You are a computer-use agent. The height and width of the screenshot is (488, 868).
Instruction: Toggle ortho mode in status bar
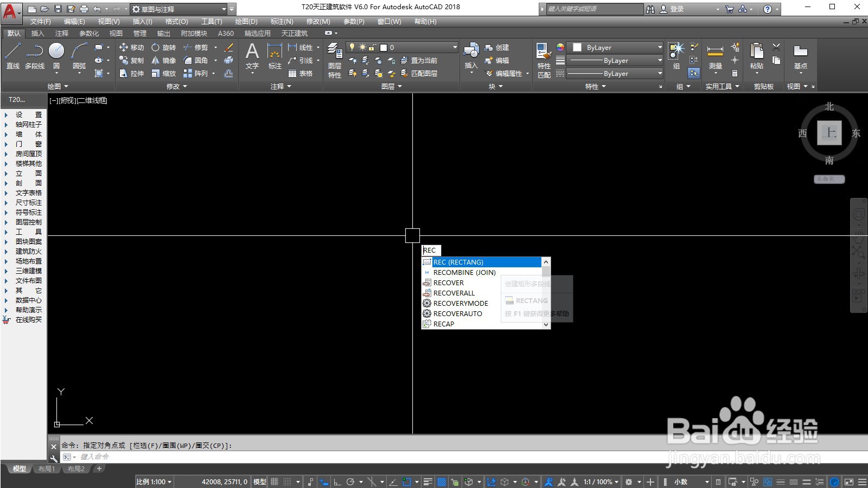(x=337, y=481)
